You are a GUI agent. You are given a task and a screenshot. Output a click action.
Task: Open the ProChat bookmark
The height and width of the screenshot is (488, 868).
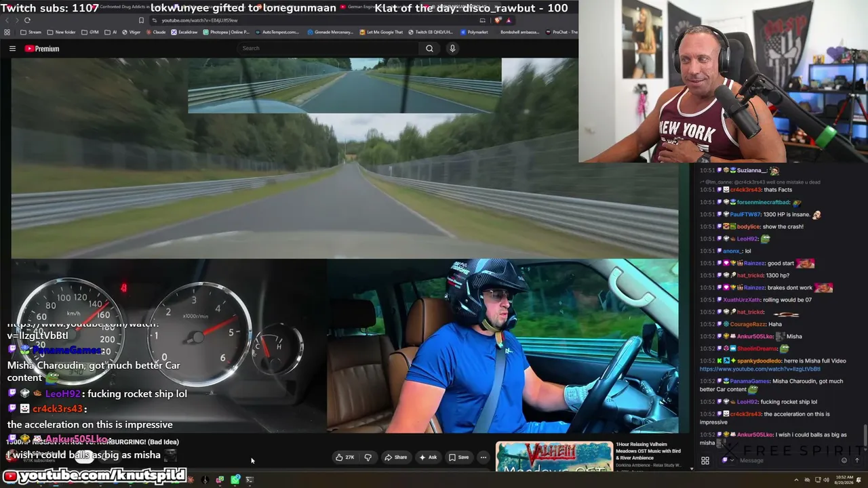pos(561,32)
